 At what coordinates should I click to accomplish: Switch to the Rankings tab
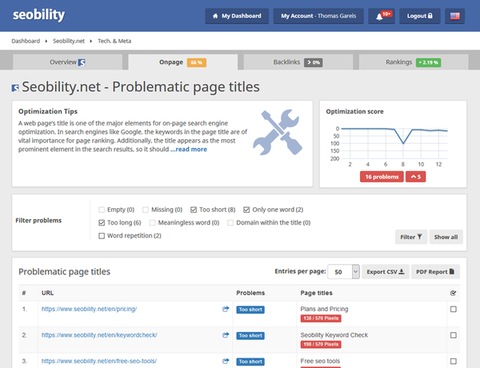click(x=413, y=62)
